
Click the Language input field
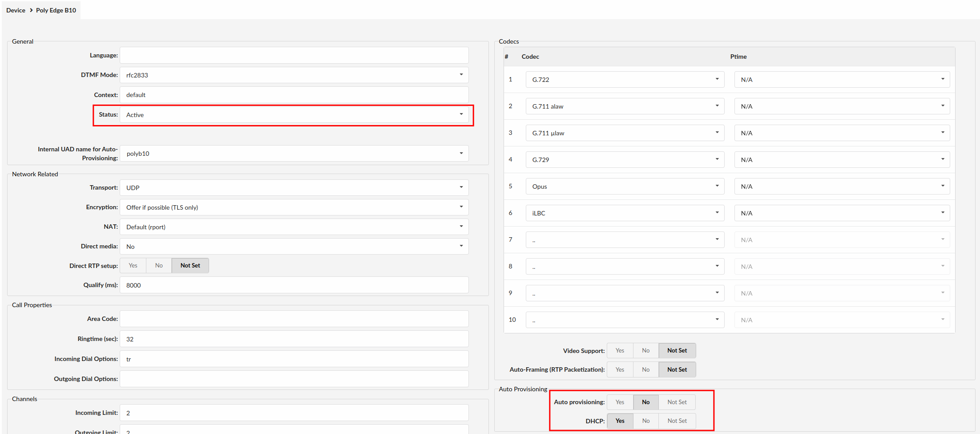tap(294, 56)
